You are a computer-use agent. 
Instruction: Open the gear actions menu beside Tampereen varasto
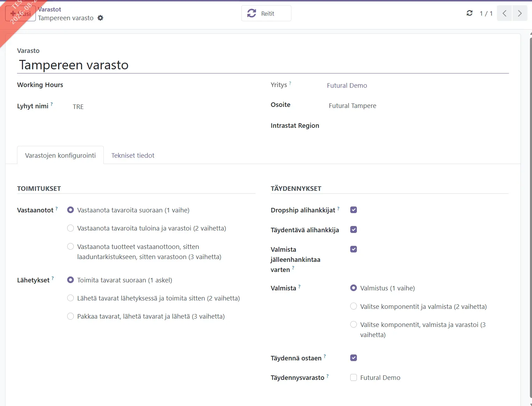100,18
